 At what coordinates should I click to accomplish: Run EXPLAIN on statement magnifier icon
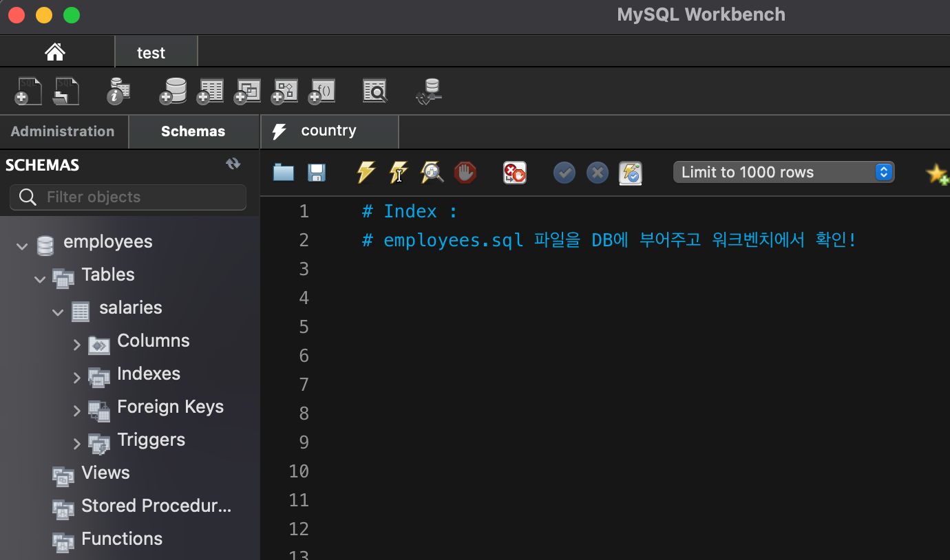[x=432, y=172]
